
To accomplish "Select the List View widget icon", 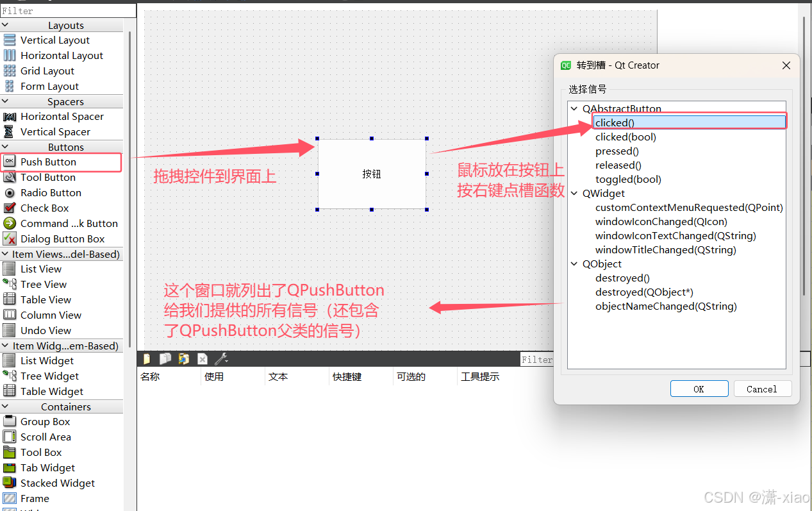I will pyautogui.click(x=10, y=269).
